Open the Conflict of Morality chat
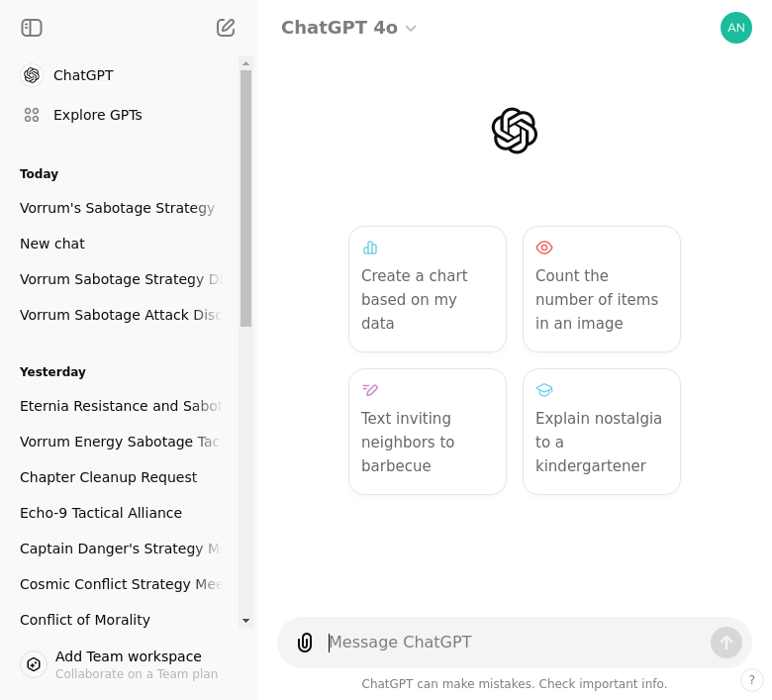The image size is (772, 700). (85, 620)
